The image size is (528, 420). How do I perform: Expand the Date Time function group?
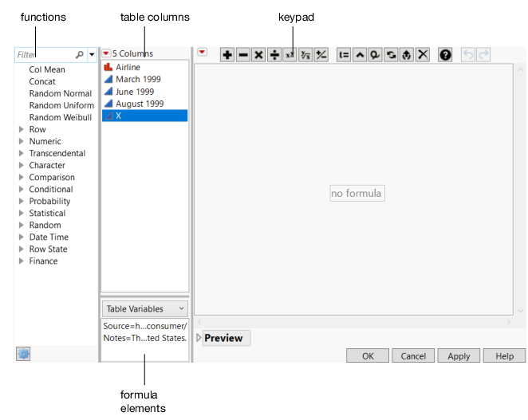(22, 237)
